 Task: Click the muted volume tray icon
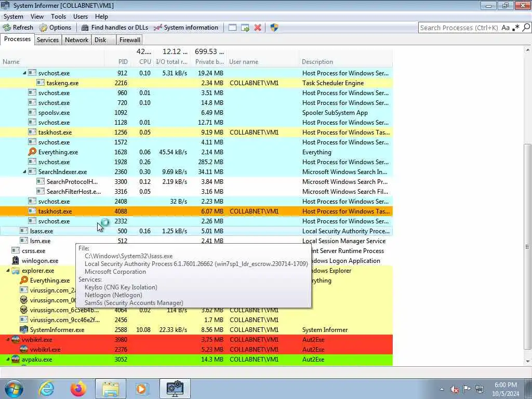click(x=455, y=390)
